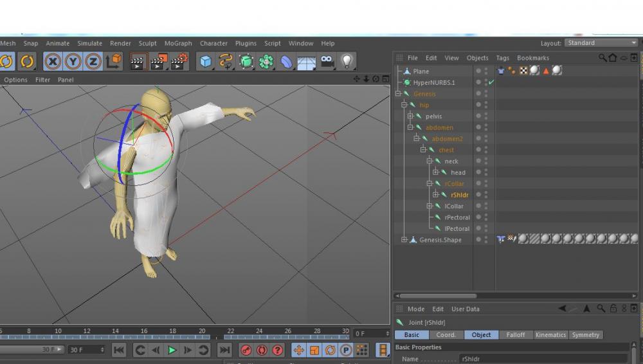Switch to the Kinematics tab
Viewport: 643px width, 364px height.
(550, 335)
